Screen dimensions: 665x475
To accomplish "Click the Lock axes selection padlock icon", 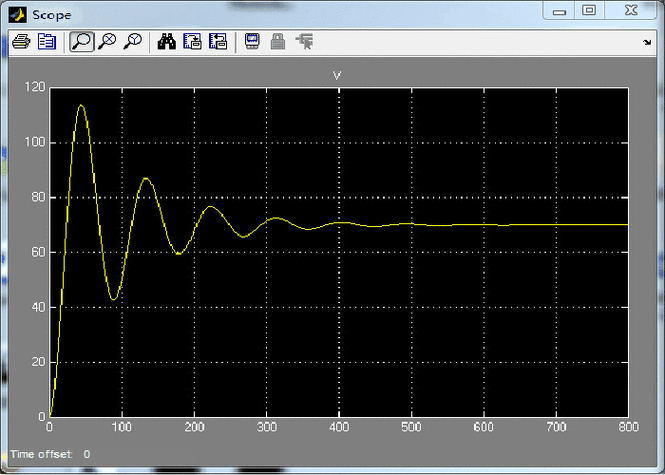I will pyautogui.click(x=278, y=42).
